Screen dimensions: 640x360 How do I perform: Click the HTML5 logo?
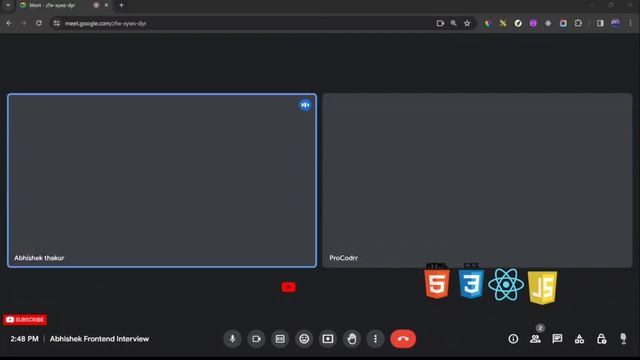tap(437, 281)
